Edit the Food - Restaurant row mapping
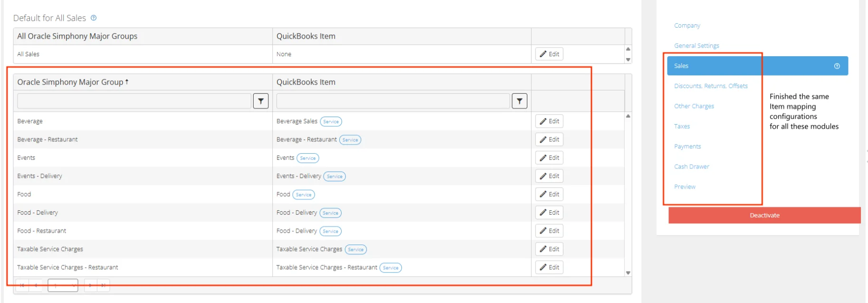The height and width of the screenshot is (303, 868). coord(549,231)
